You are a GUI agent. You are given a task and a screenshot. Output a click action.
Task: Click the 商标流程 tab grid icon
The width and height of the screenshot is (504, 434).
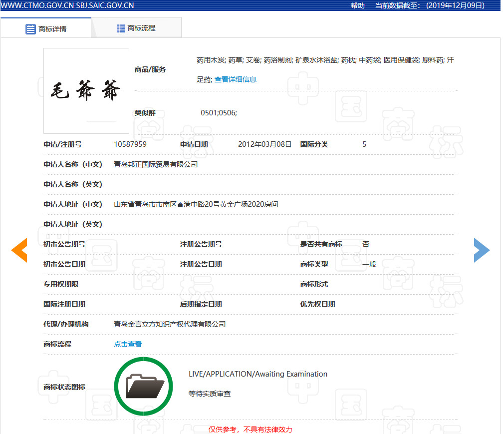click(x=121, y=28)
